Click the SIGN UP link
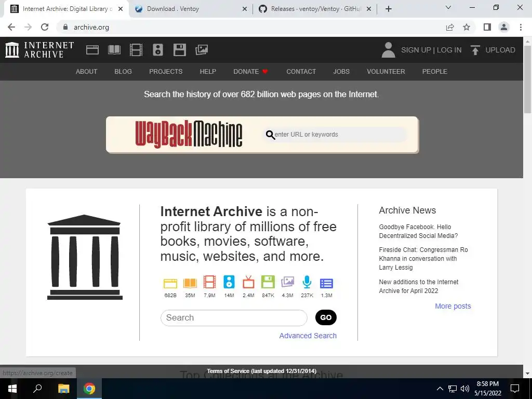 [416, 50]
